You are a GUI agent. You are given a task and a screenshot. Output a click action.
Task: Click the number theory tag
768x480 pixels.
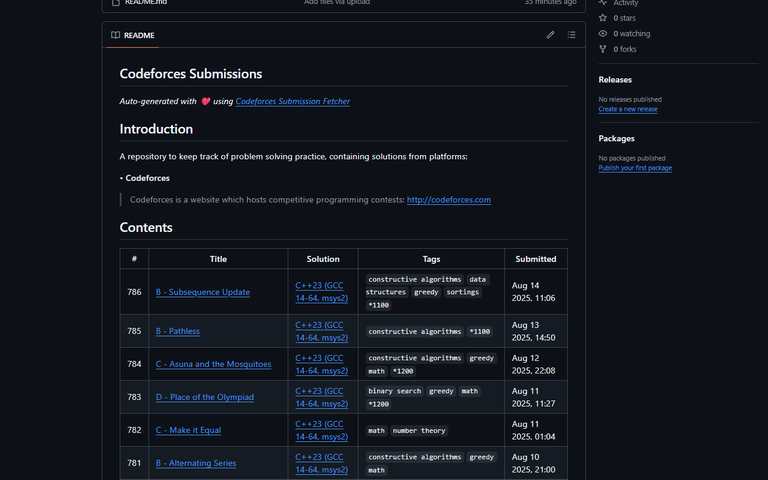[419, 431]
